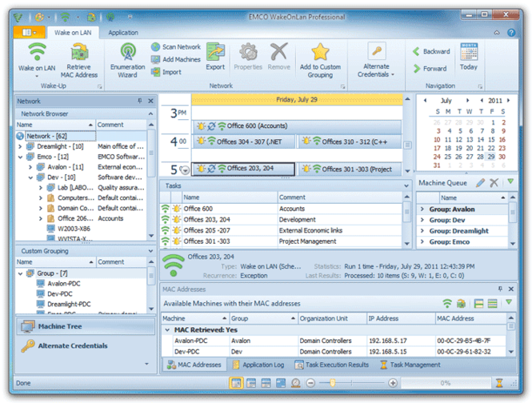This screenshot has height=403, width=532.
Task: Expand the Dreamlight - [10] tree node
Action: [x=20, y=146]
